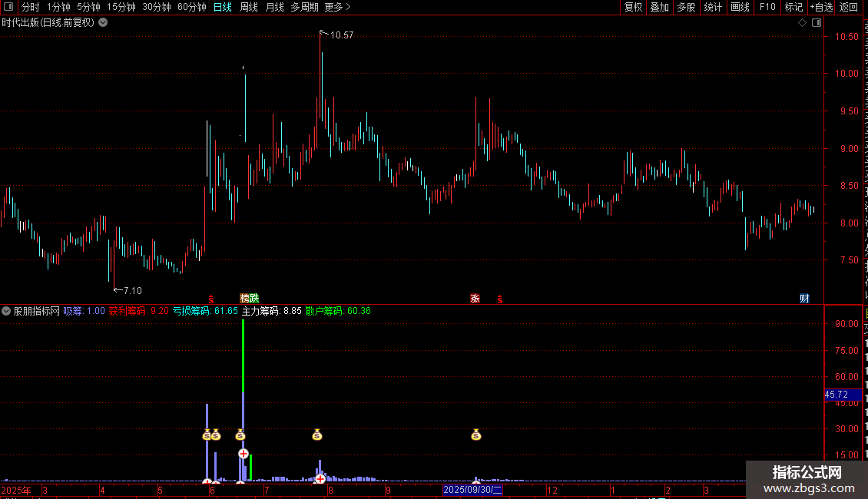Click the money bag icon below the tall green bar
The width and height of the screenshot is (868, 499).
tap(240, 435)
